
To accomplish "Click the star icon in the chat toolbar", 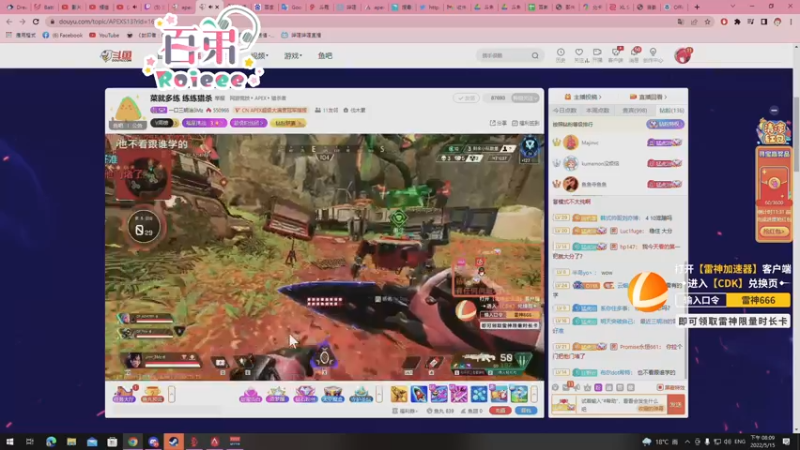I will click(x=587, y=388).
